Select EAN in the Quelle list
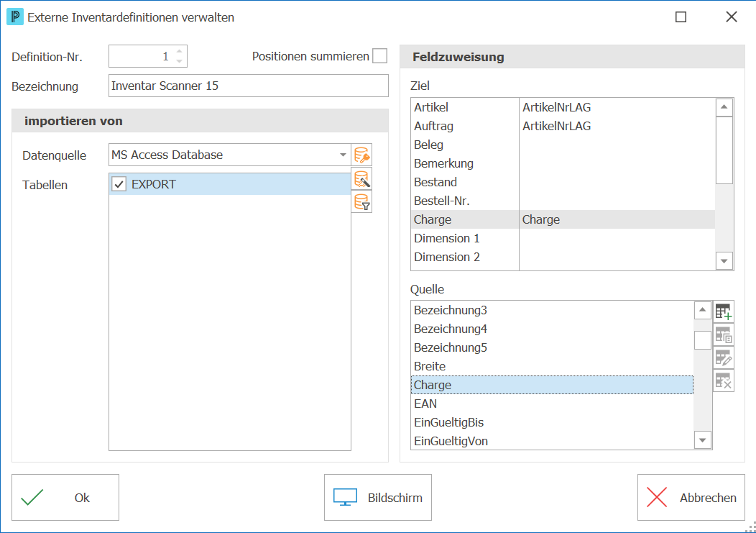This screenshot has height=533, width=756. pos(552,404)
